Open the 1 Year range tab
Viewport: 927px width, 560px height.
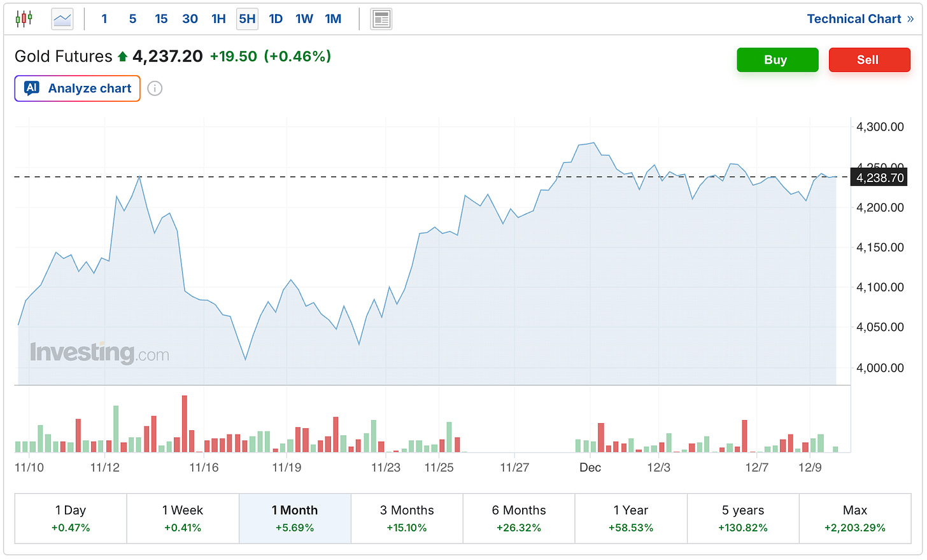point(630,518)
